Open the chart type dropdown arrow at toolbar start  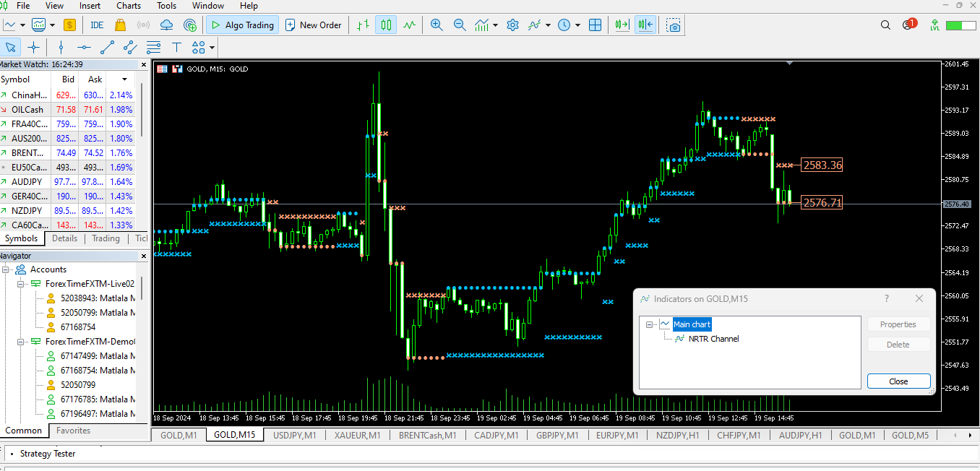[x=23, y=25]
